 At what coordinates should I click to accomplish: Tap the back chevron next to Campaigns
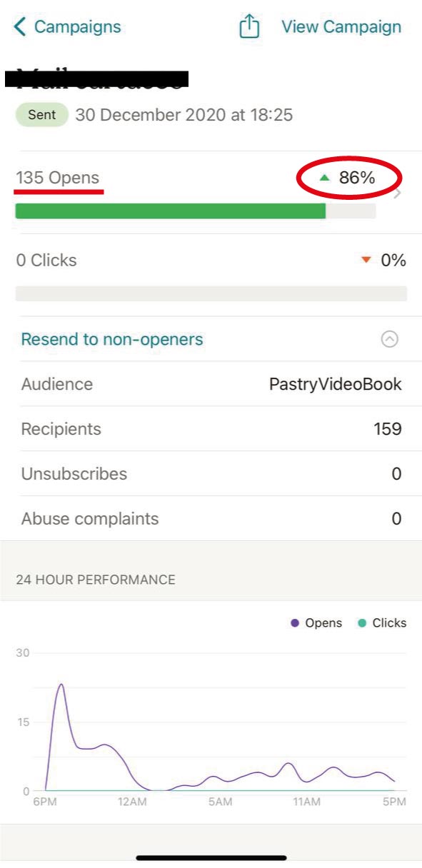20,27
